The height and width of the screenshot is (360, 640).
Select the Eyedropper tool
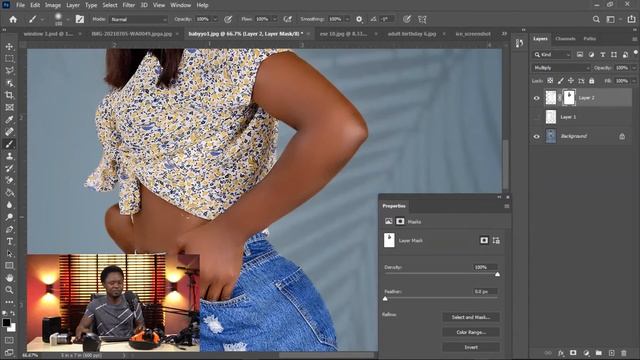click(9, 120)
